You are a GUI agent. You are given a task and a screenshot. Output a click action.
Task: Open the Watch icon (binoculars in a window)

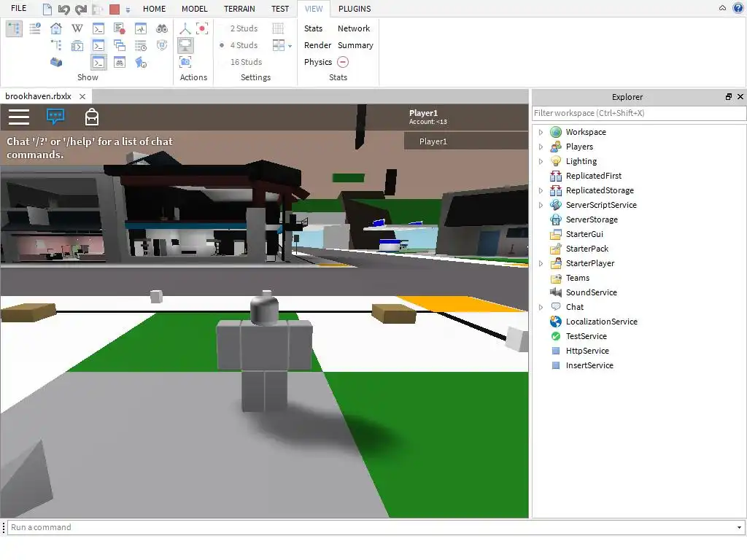(x=120, y=62)
